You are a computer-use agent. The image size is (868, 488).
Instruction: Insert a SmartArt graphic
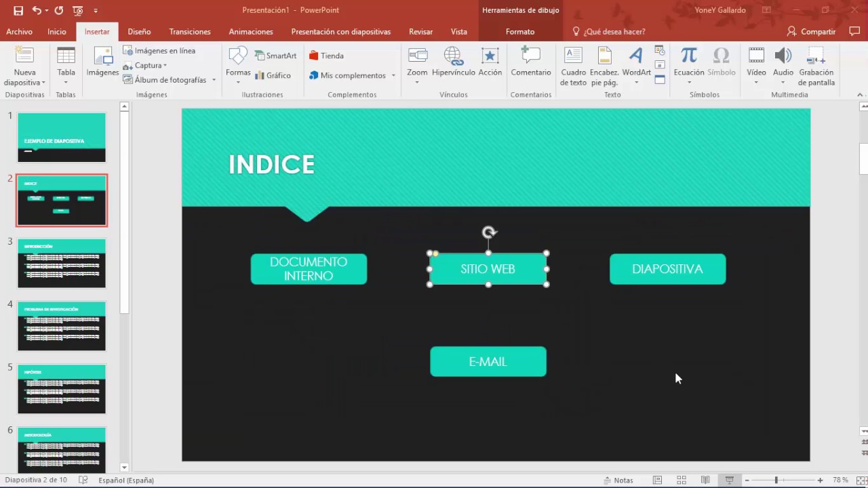(x=275, y=56)
